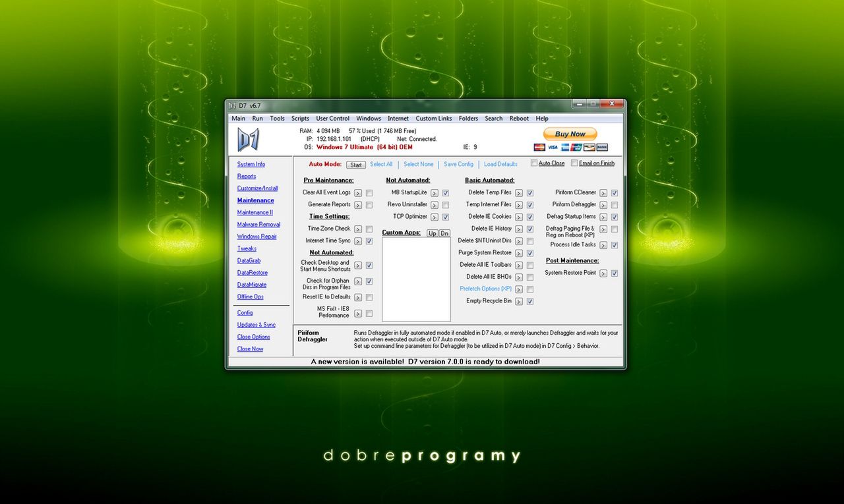The height and width of the screenshot is (504, 844).
Task: Uncheck the Internet Time Sync checkbox
Action: coord(369,241)
